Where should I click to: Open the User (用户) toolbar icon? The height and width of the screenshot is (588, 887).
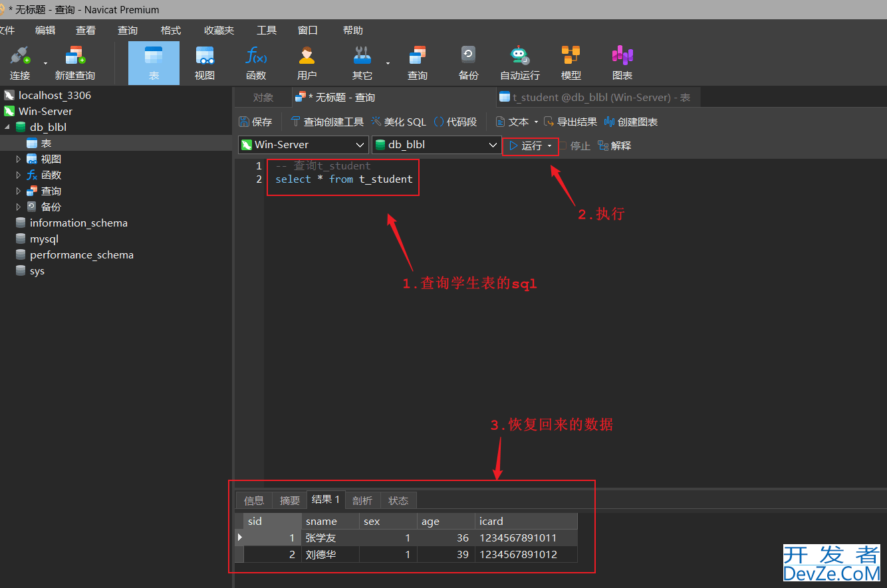(x=307, y=63)
